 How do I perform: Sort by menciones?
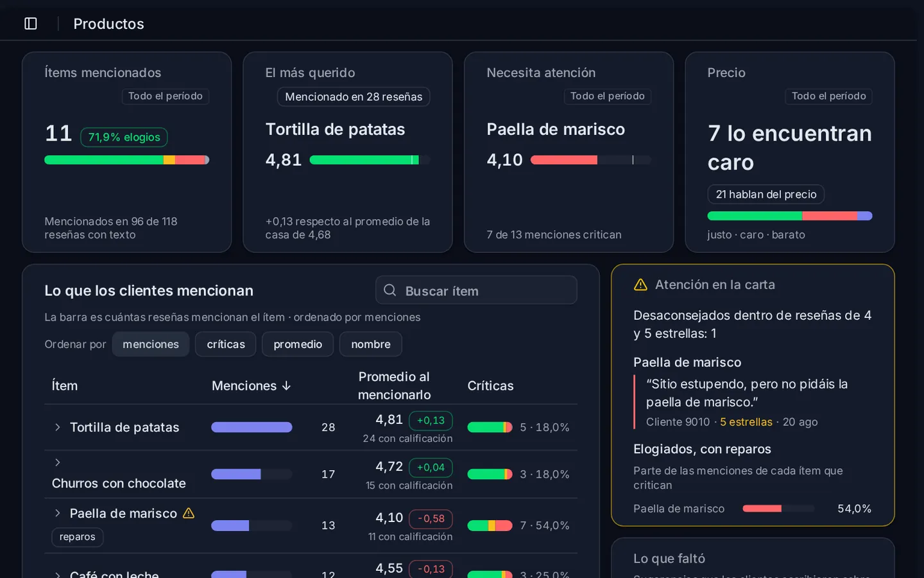coord(151,344)
